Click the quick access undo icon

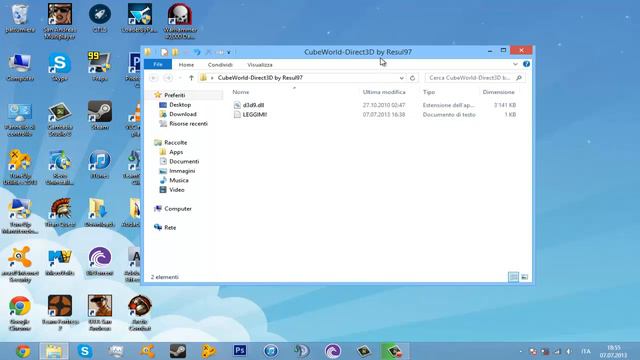197,52
